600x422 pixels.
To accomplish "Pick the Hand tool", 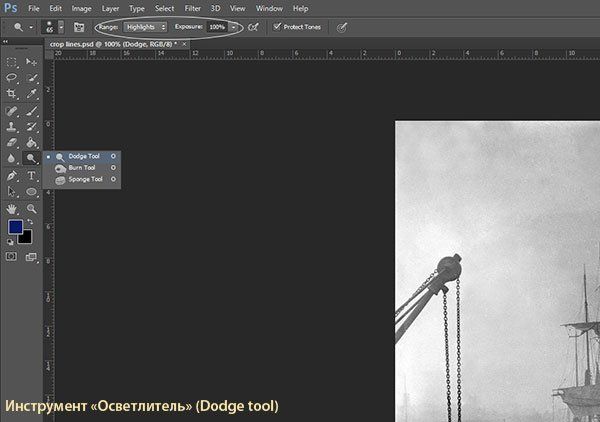I will tap(11, 209).
